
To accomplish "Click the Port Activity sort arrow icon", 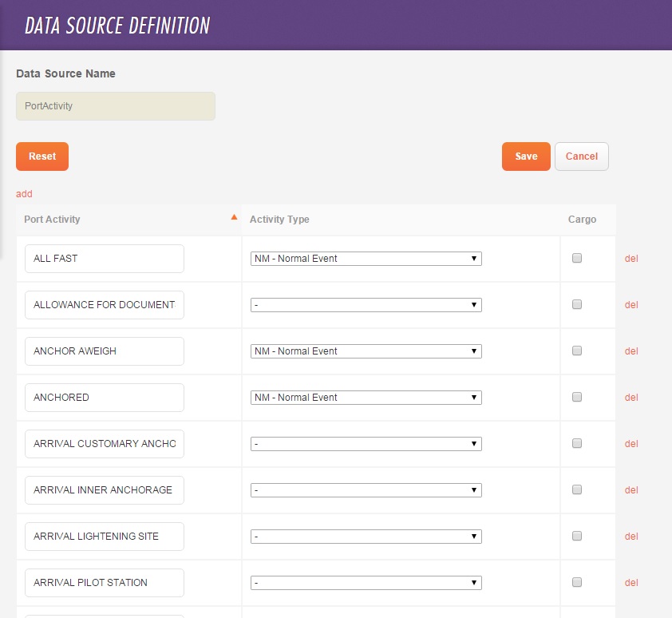I will point(234,217).
